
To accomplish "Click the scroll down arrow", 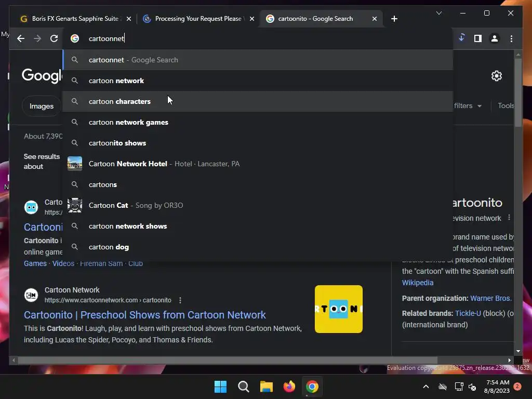I will [518, 351].
